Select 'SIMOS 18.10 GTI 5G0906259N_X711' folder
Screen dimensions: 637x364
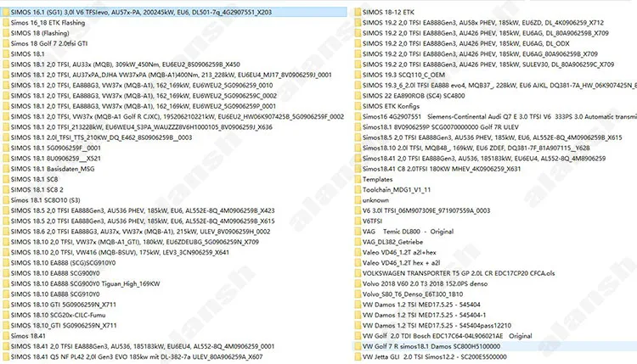[64, 305]
